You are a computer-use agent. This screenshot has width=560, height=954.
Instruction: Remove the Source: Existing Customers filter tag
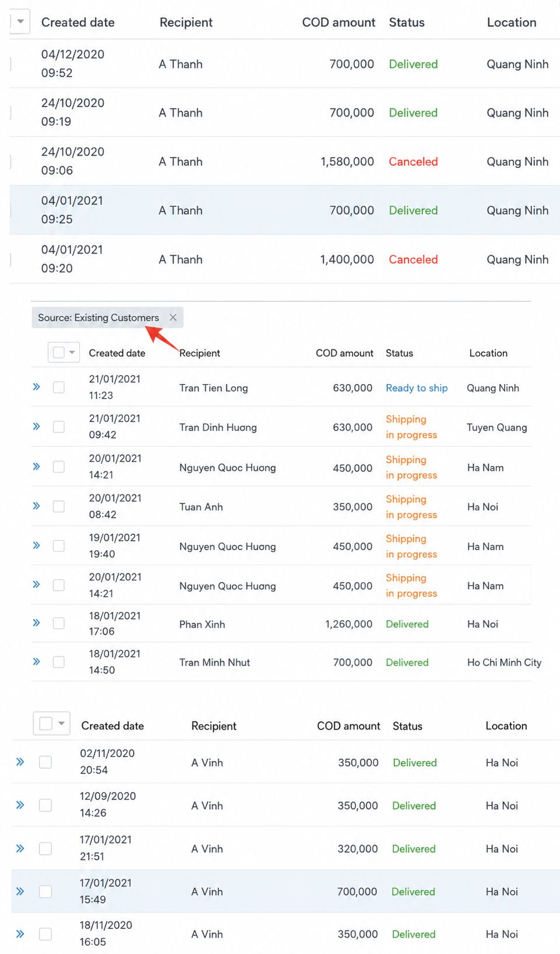pyautogui.click(x=173, y=318)
